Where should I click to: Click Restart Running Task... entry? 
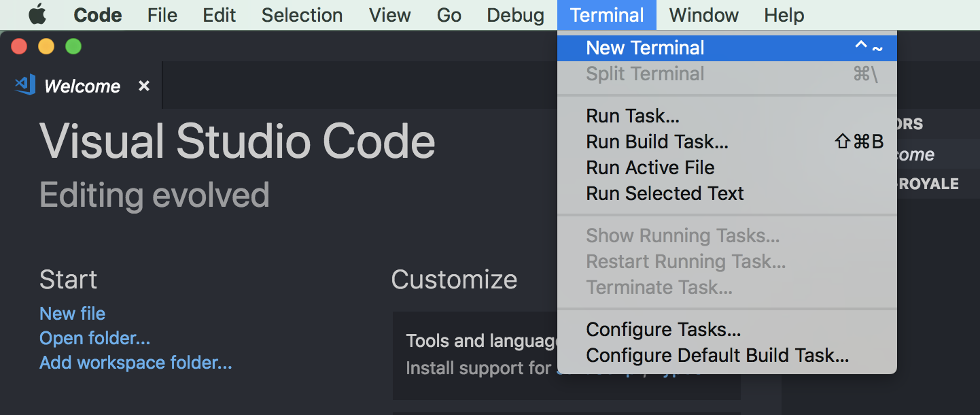[727, 261]
